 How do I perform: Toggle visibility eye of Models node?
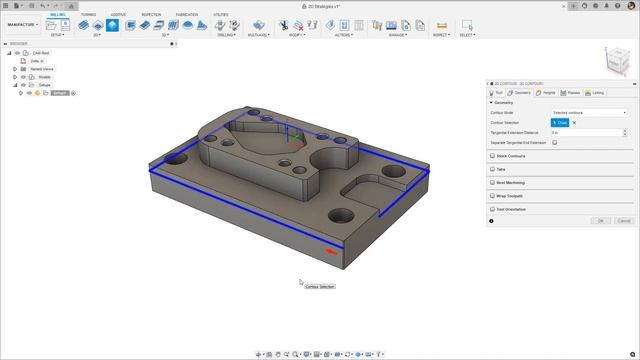click(23, 77)
